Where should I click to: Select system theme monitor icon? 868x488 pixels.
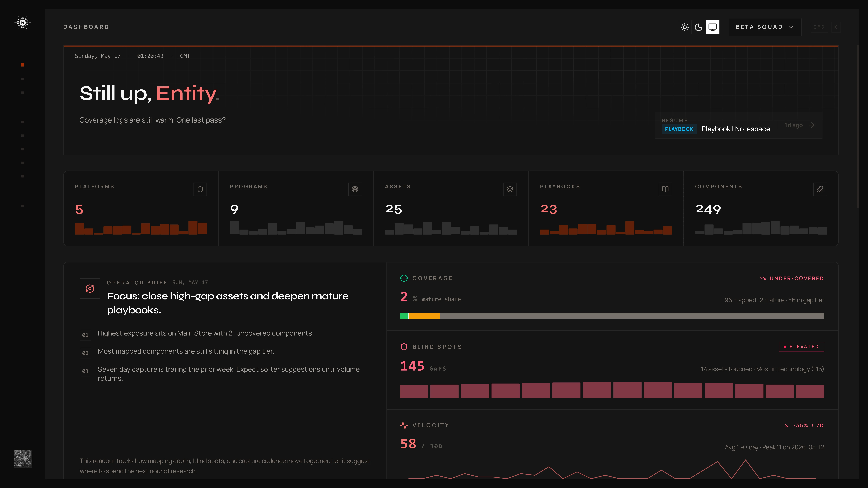tap(712, 27)
